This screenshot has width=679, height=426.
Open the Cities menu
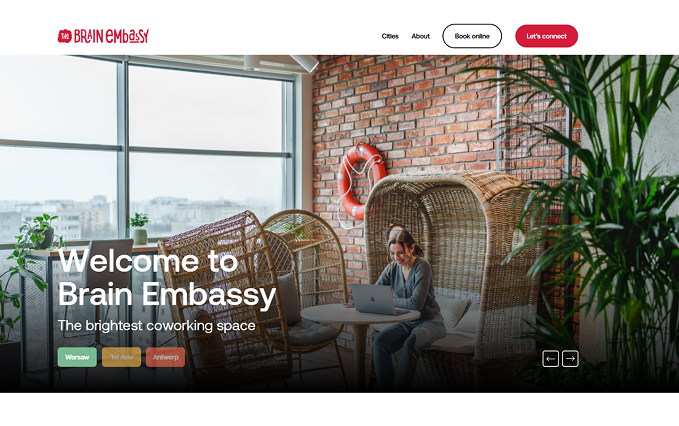click(x=390, y=36)
